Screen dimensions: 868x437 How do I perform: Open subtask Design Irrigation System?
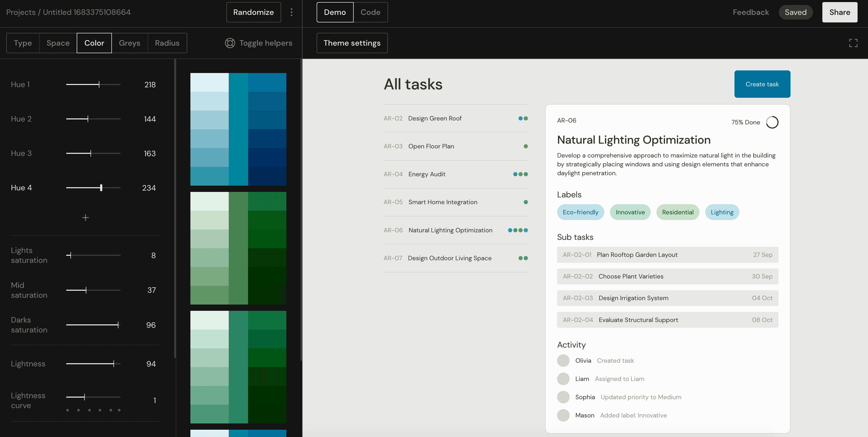pyautogui.click(x=667, y=298)
